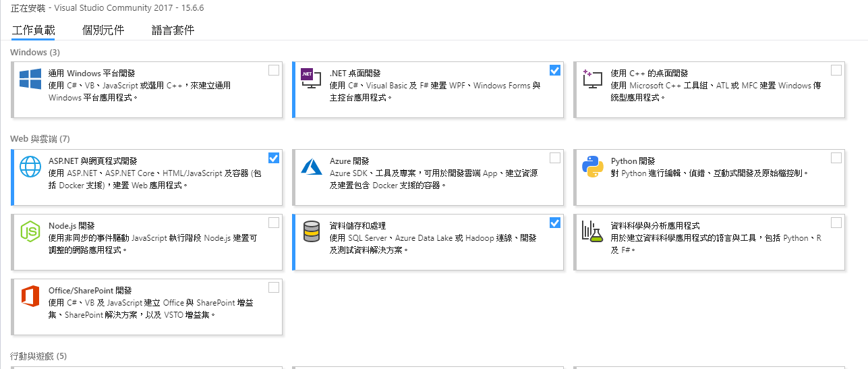868x369 pixels.
Task: Click the WPF、Windows Forms description text
Action: click(435, 92)
